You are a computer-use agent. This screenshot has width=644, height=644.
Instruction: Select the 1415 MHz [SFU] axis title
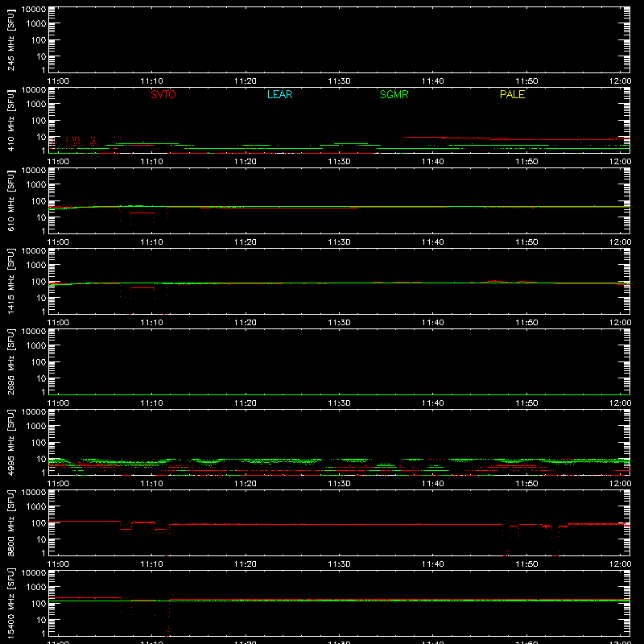pyautogui.click(x=11, y=281)
